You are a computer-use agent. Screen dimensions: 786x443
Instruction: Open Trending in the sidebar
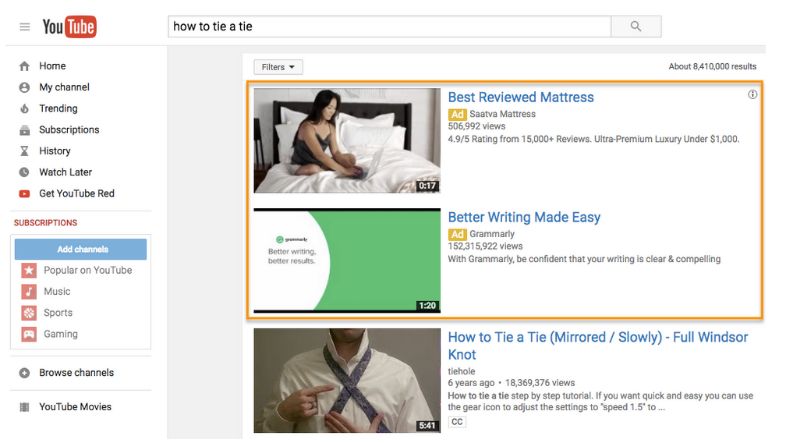point(59,109)
